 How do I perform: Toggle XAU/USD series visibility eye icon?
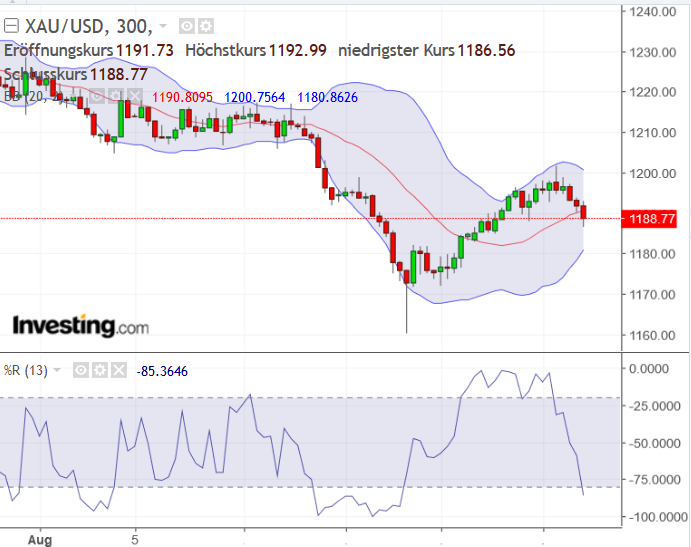click(x=187, y=26)
